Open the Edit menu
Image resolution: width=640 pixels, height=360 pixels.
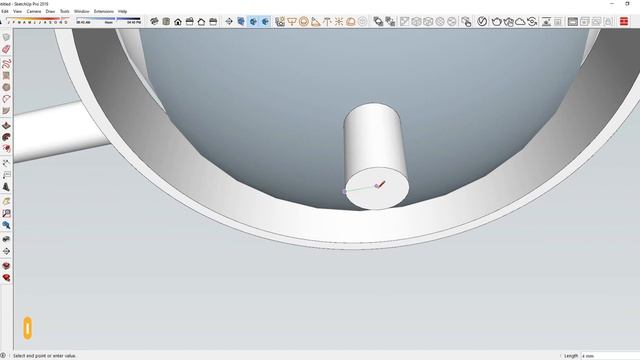(x=5, y=11)
